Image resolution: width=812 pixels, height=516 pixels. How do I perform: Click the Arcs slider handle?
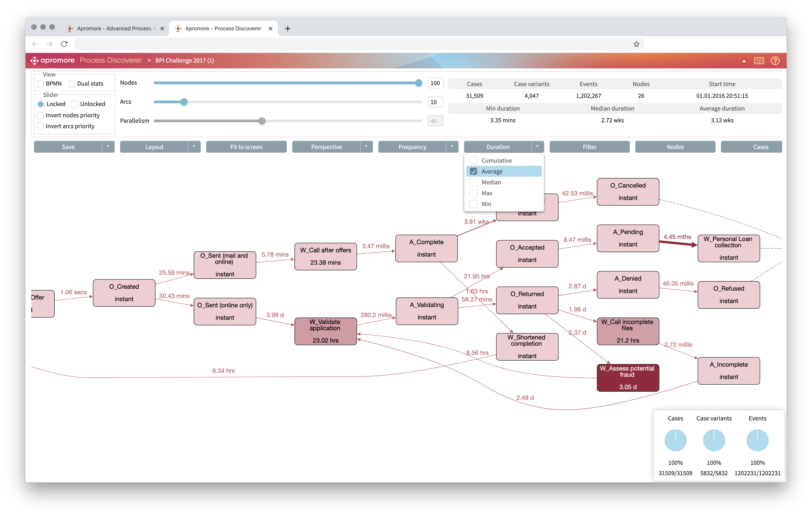click(184, 102)
